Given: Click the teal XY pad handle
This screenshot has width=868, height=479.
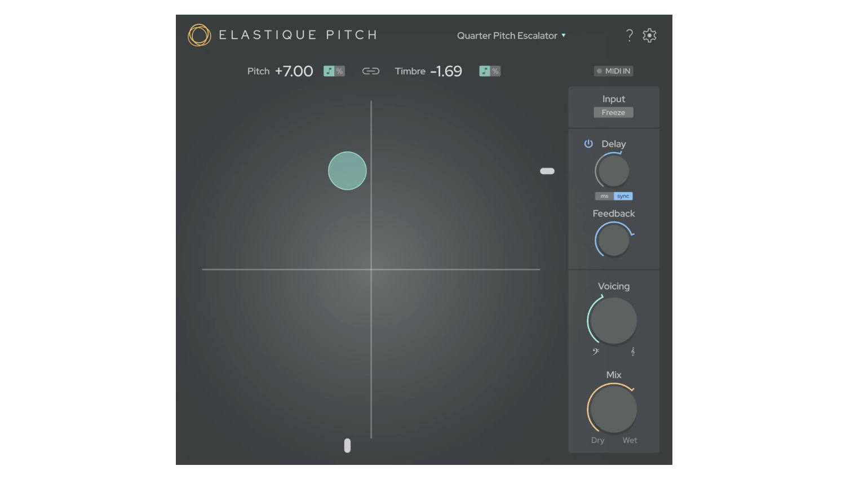Looking at the screenshot, I should (x=347, y=171).
